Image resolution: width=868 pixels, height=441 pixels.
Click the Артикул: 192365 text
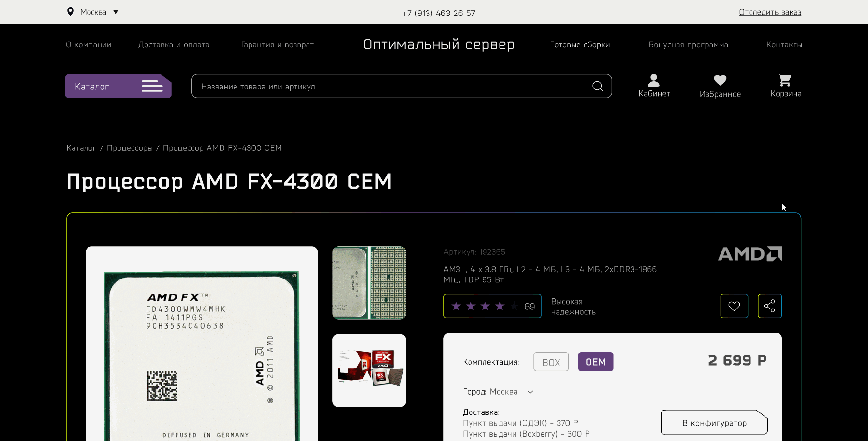tap(474, 252)
